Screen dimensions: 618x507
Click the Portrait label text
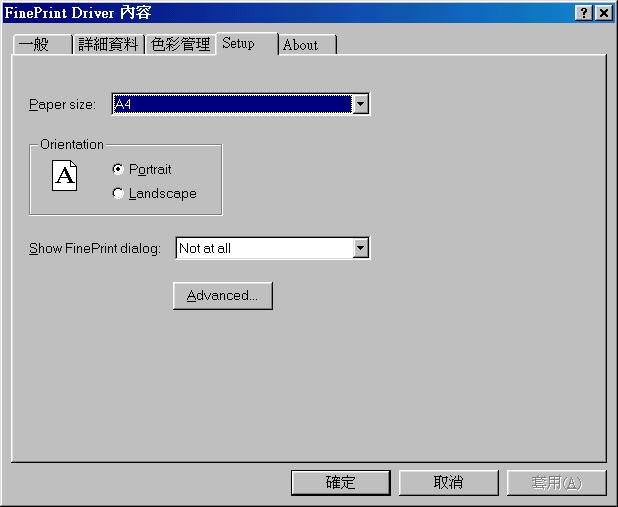150,170
